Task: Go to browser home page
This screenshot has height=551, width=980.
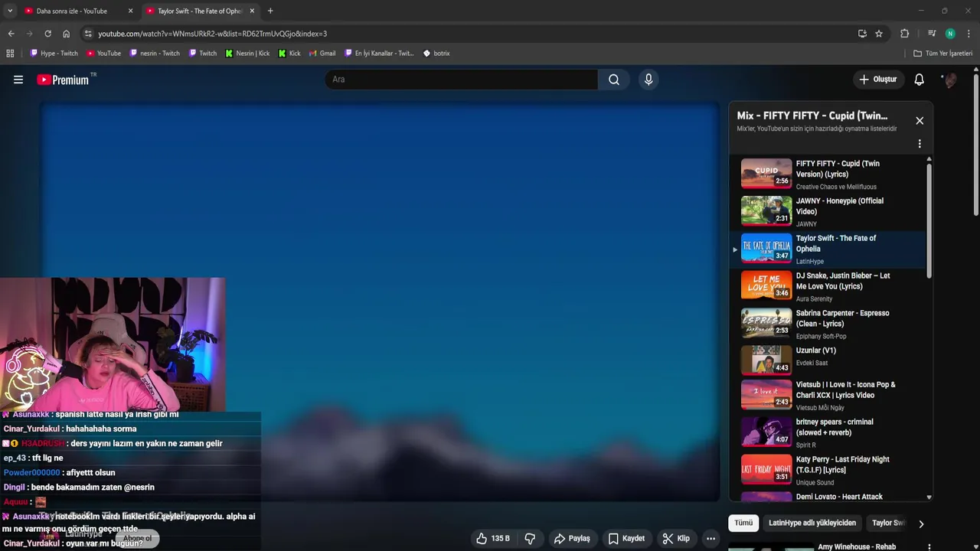Action: click(66, 34)
